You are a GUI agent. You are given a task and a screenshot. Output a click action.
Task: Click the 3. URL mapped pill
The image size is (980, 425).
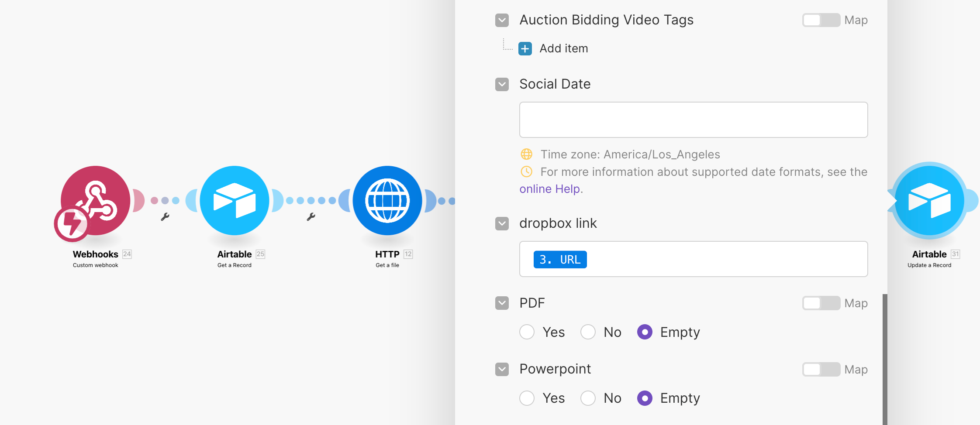[x=560, y=260]
